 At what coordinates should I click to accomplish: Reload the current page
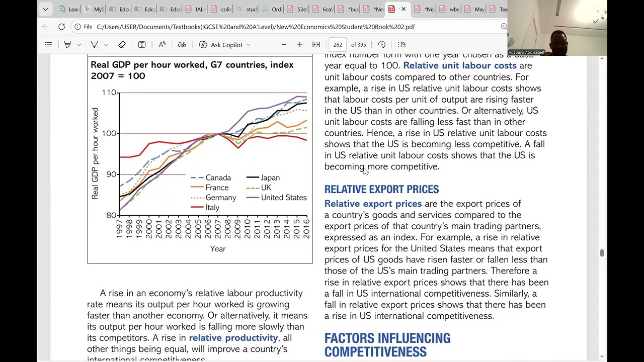tap(61, 27)
